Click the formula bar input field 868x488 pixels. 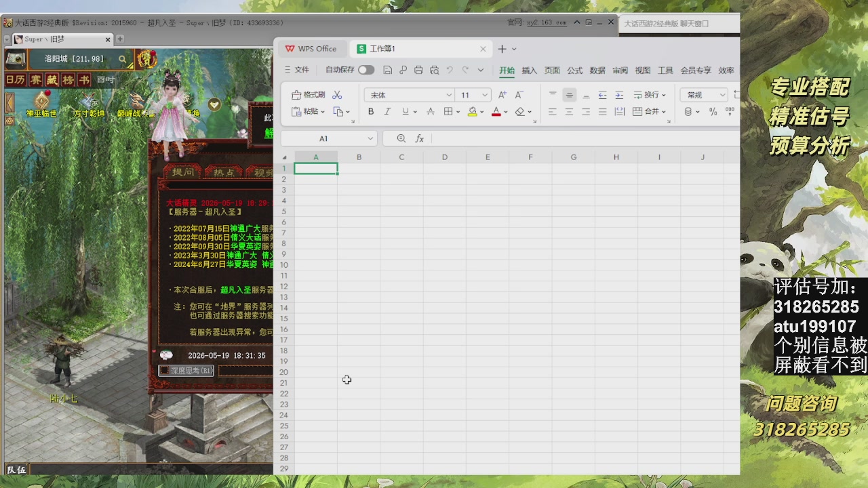(x=585, y=138)
